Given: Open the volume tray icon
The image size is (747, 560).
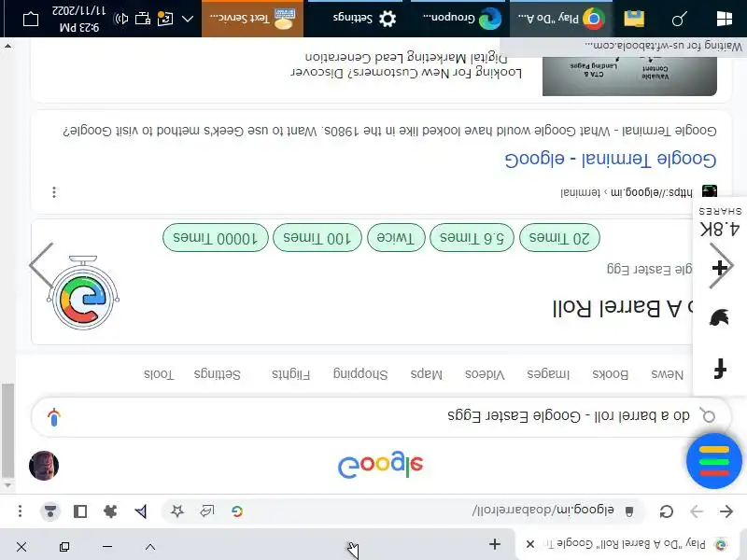Looking at the screenshot, I should 121,19.
